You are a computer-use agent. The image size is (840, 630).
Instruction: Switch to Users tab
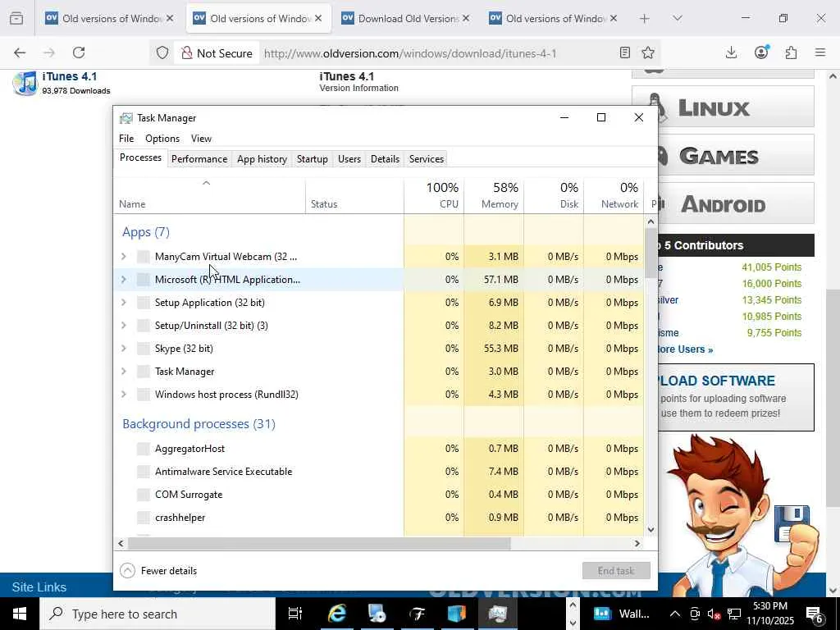point(349,159)
